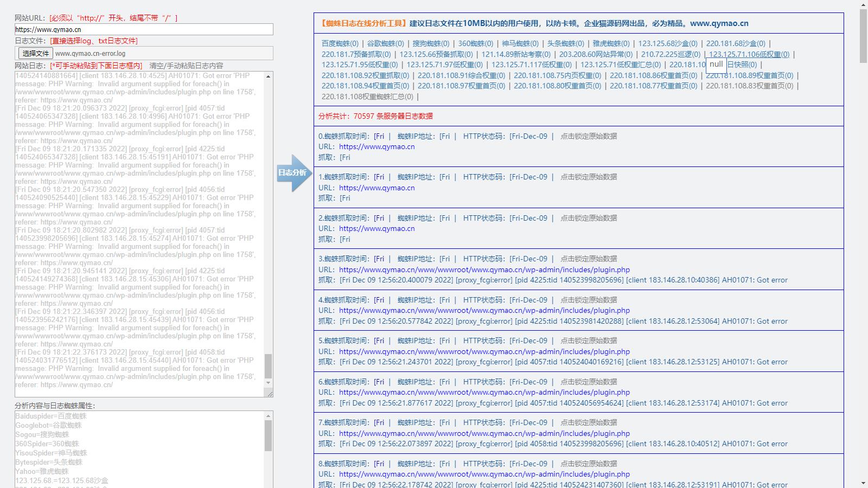This screenshot has width=868, height=488.
Task: Choose the 头条蜘蛛(0) filter
Action: click(x=566, y=43)
